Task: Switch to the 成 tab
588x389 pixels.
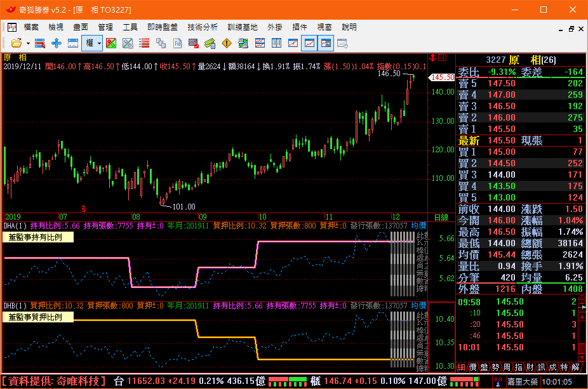Action: click(552, 367)
